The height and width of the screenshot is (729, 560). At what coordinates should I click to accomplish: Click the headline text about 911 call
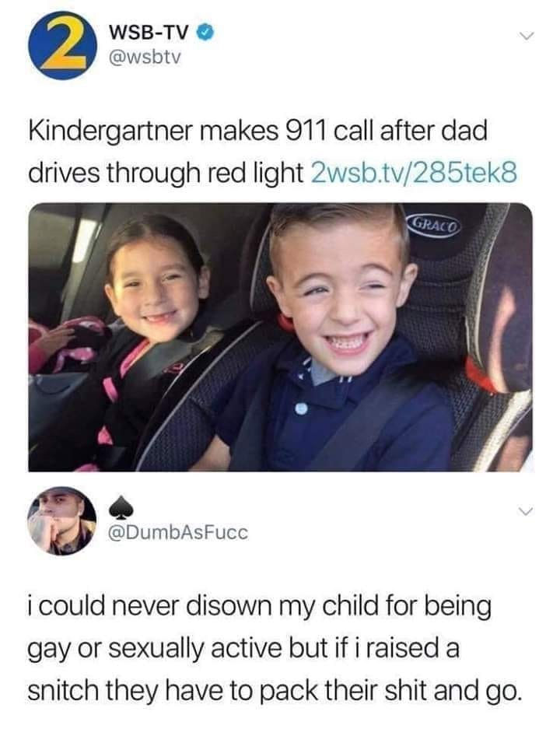click(272, 152)
